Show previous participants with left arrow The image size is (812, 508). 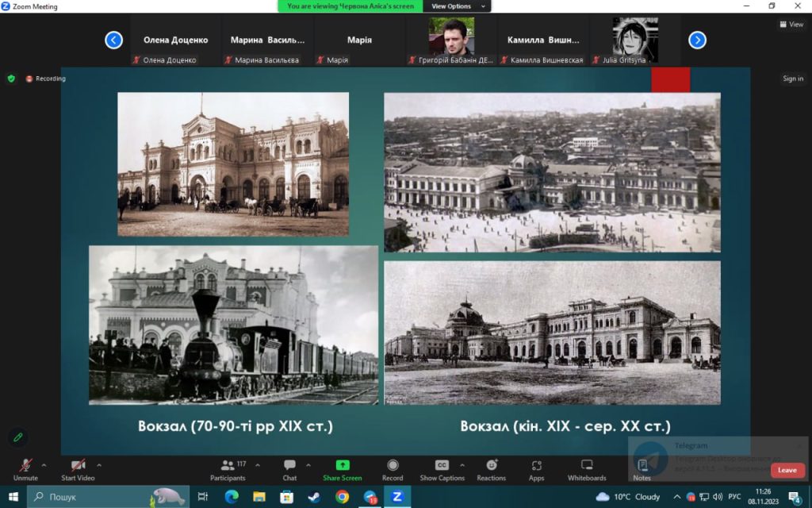tap(113, 40)
